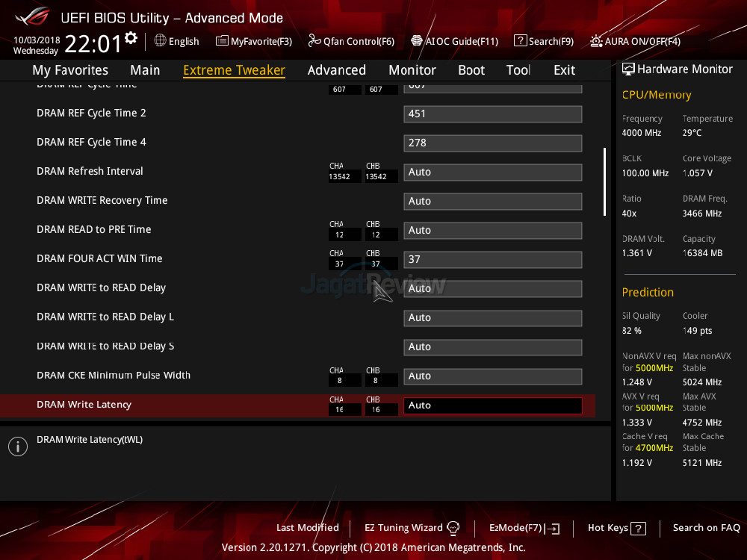Edit DRAM REF Cycle Time 2 value 451
Screen dimensions: 747x560
[492, 114]
